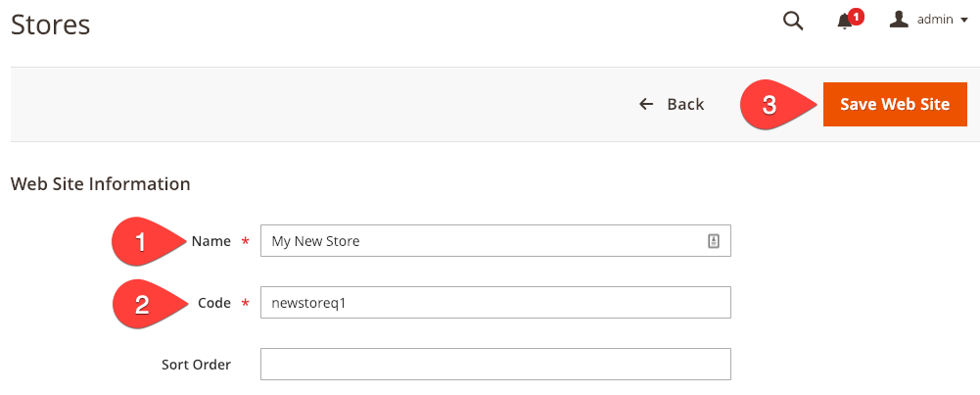Click the autofill contact icon in Name field
980x395 pixels.
pos(714,241)
